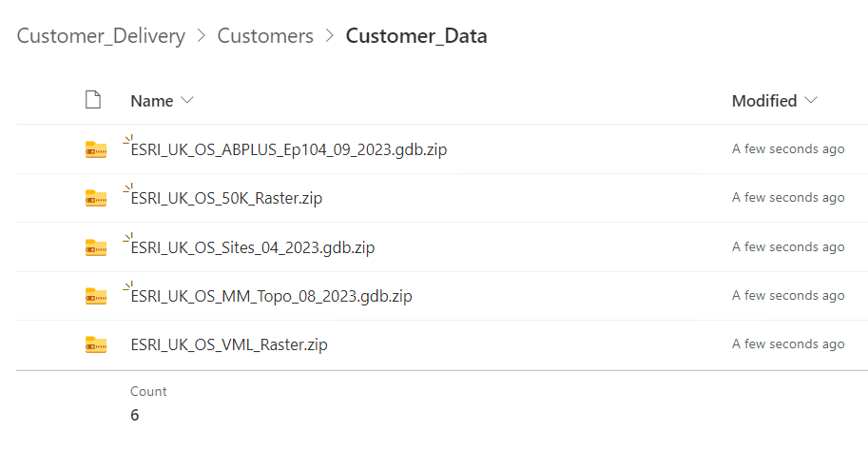
Task: Click modified time of VML_Raster row
Action: pos(787,344)
